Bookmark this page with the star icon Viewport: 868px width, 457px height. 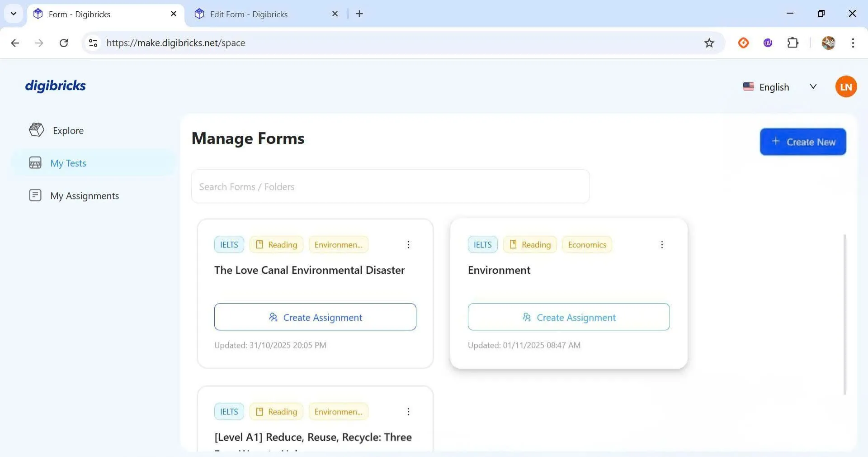pyautogui.click(x=709, y=43)
